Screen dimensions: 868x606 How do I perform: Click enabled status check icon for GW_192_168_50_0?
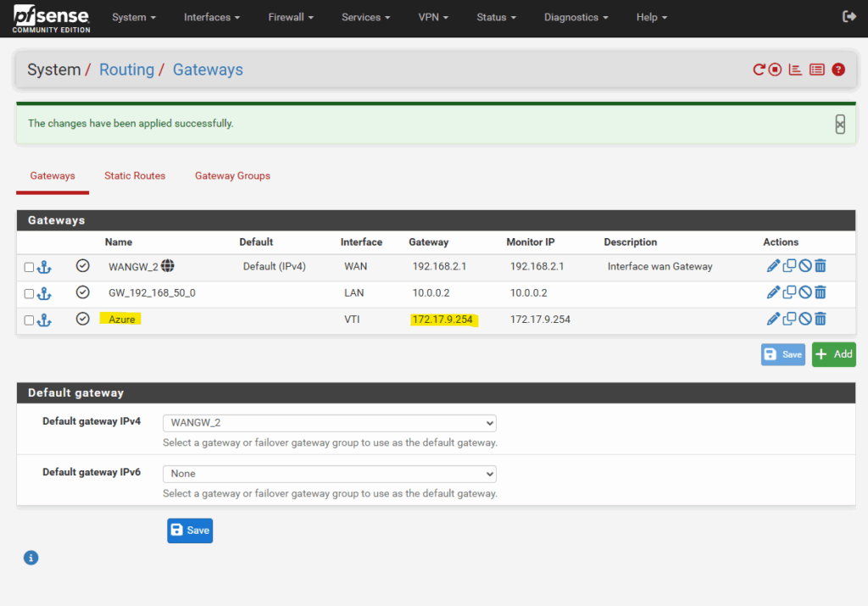pyautogui.click(x=82, y=292)
